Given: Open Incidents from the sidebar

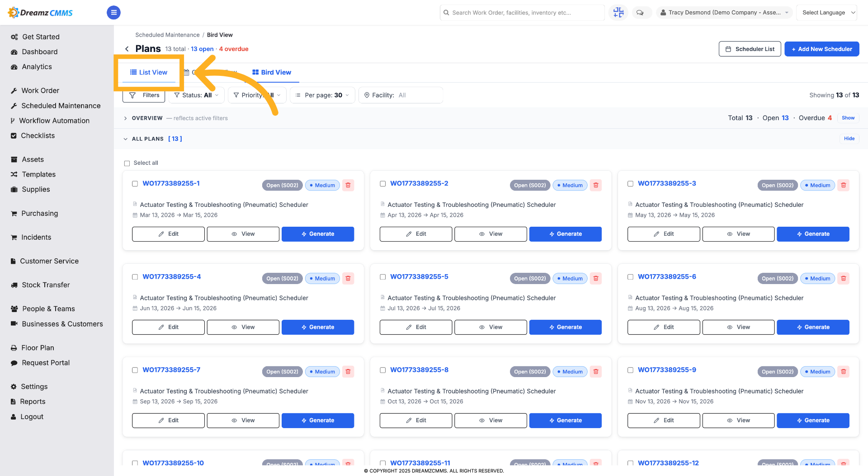Looking at the screenshot, I should pos(31,237).
